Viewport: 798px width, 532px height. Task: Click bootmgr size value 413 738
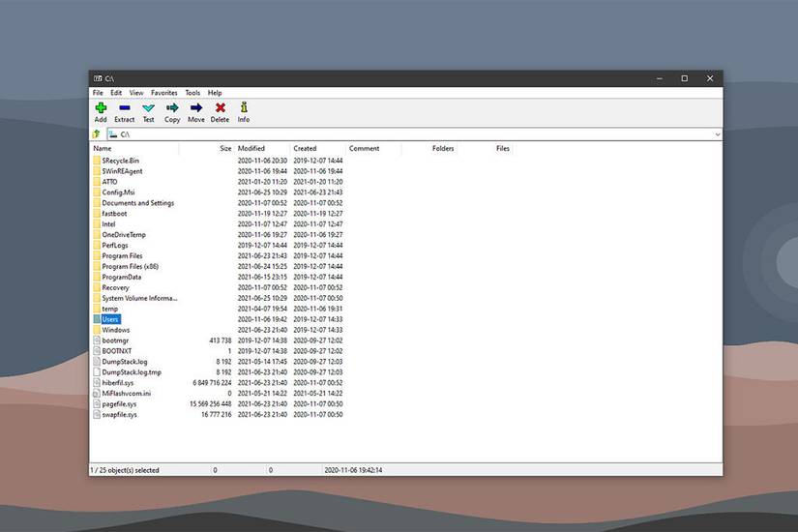coord(221,340)
